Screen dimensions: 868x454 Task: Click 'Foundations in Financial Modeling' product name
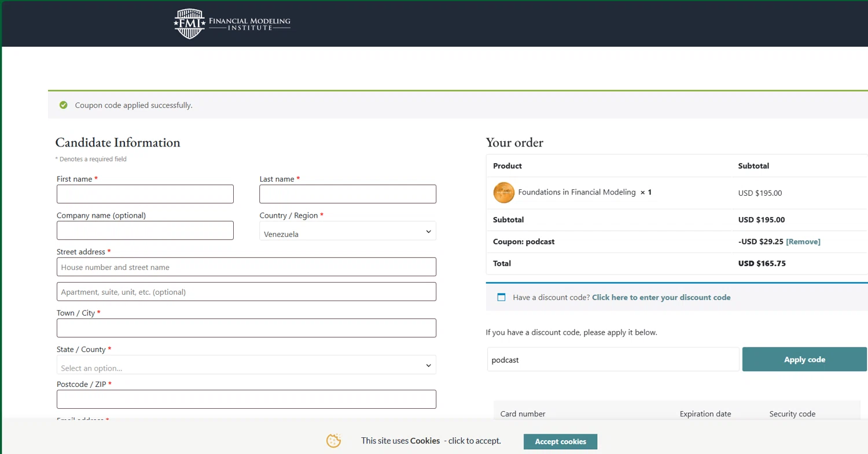tap(577, 192)
